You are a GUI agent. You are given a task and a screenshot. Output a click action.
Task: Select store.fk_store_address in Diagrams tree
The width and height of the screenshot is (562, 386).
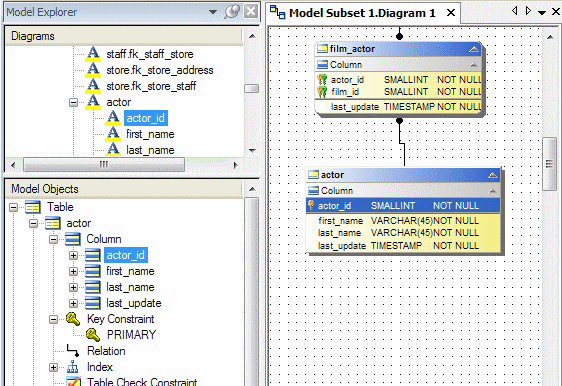pyautogui.click(x=160, y=70)
